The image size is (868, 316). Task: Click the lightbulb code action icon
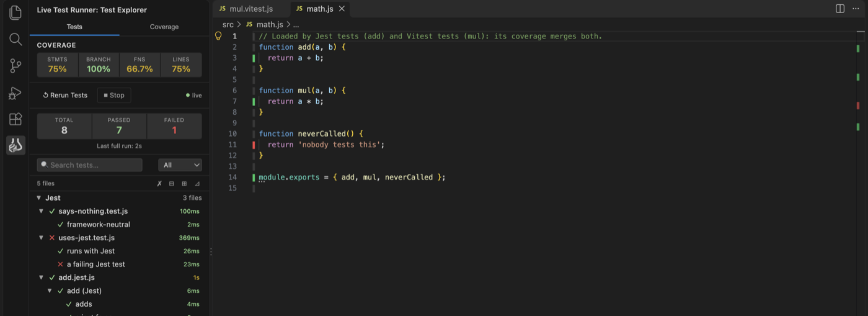(x=218, y=36)
